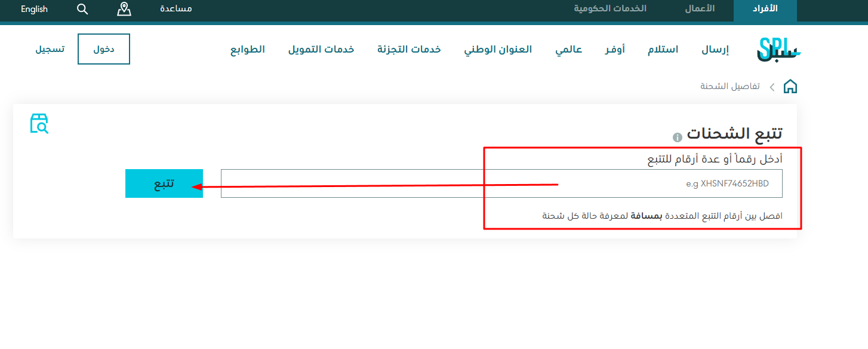Open the search magnifier icon
The image size is (868, 349).
pyautogui.click(x=82, y=9)
